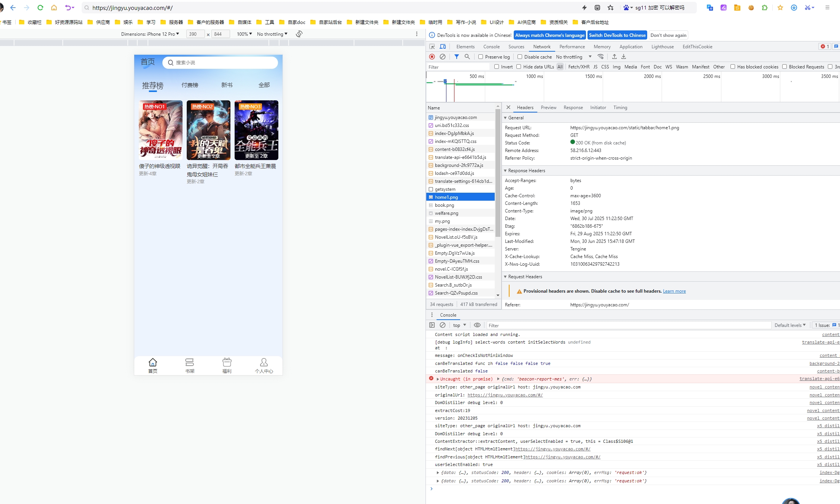Select the 付费榜 category tab
The height and width of the screenshot is (504, 840).
click(190, 85)
